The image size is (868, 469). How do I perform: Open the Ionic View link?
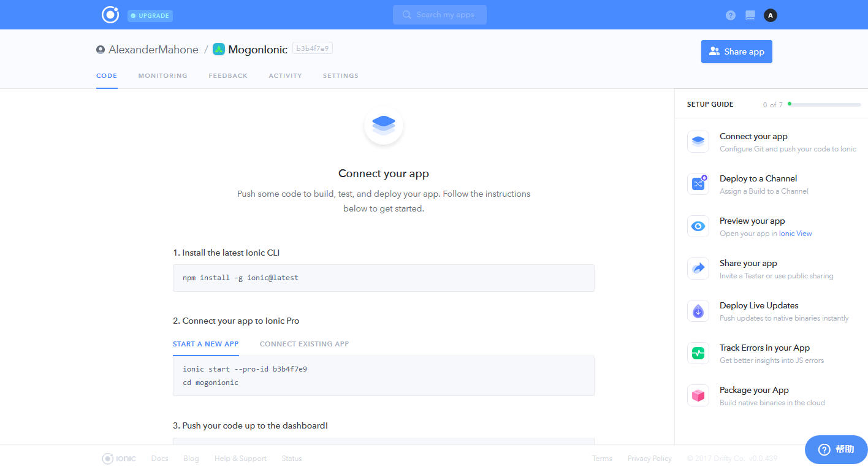tap(795, 234)
